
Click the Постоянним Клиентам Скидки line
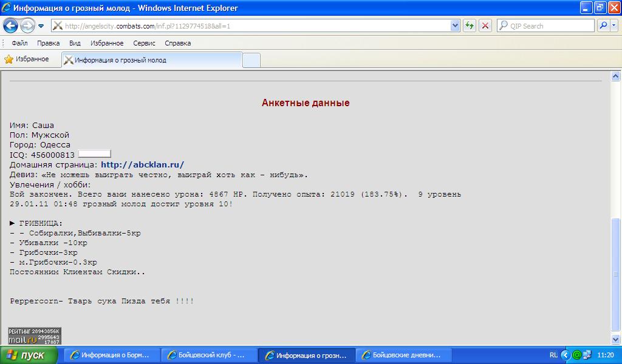pos(77,272)
